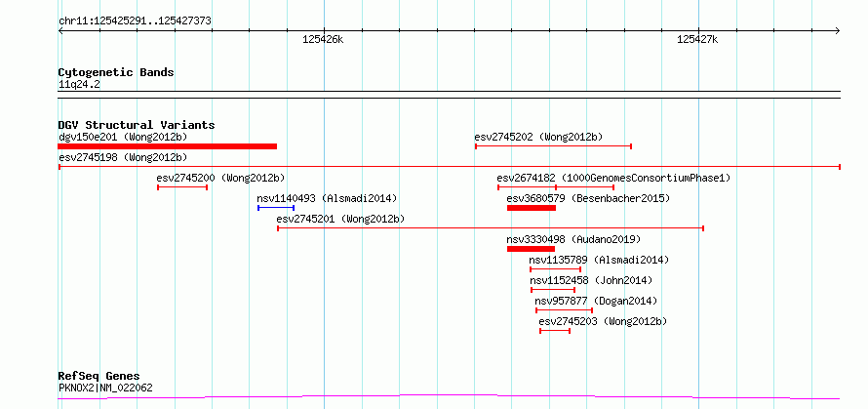Open esv2745198 (Wong2012b) variant label
The image size is (868, 409).
pos(123,157)
